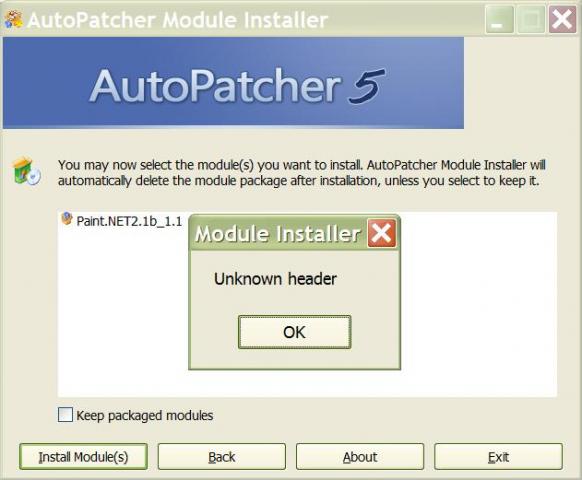The image size is (582, 480).
Task: Select the Paint.NET2.1b_1.1 module entry
Action: coord(123,221)
